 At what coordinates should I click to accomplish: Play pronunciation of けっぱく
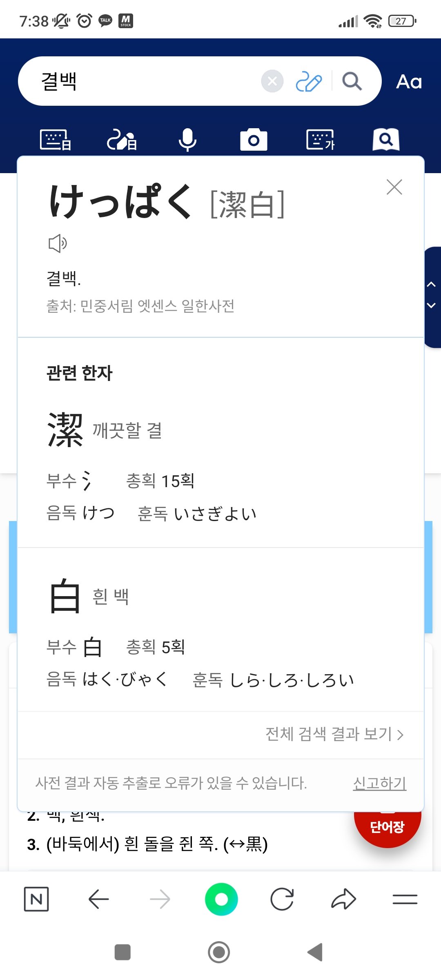click(57, 244)
